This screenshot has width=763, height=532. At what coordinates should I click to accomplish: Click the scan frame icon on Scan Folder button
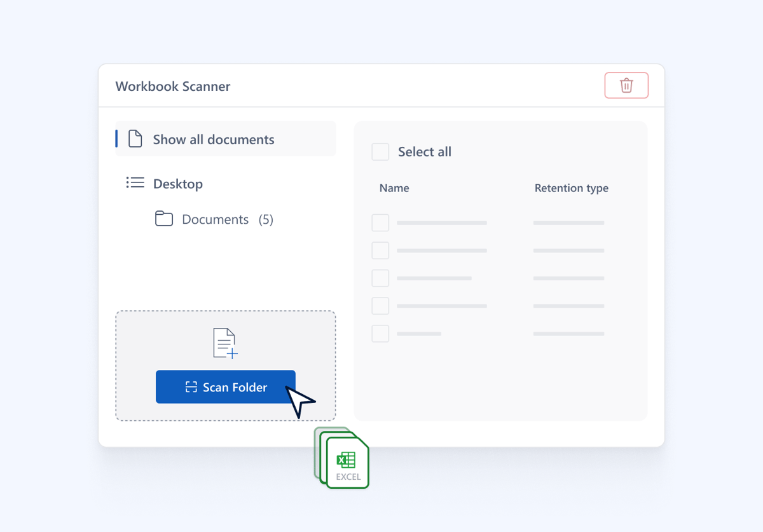coord(191,386)
